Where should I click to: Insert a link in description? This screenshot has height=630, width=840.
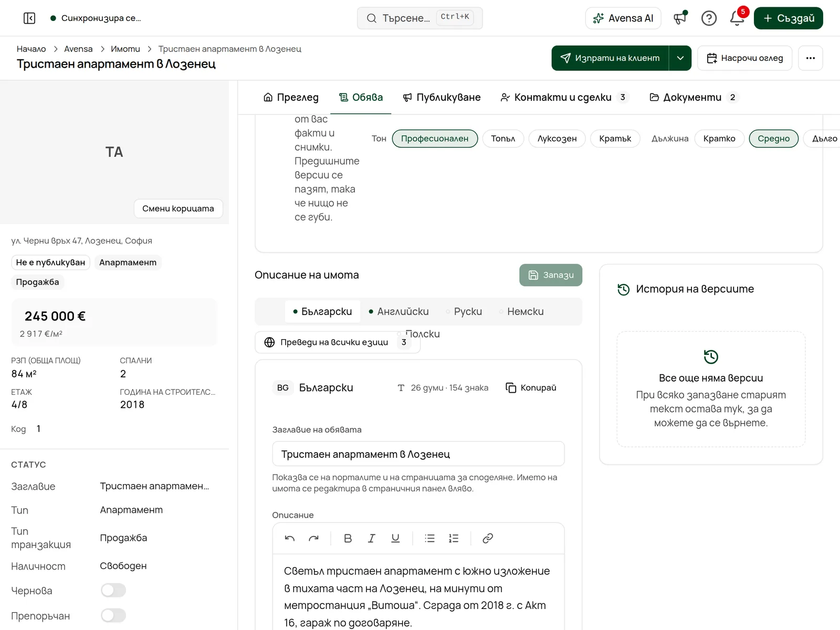[488, 538]
